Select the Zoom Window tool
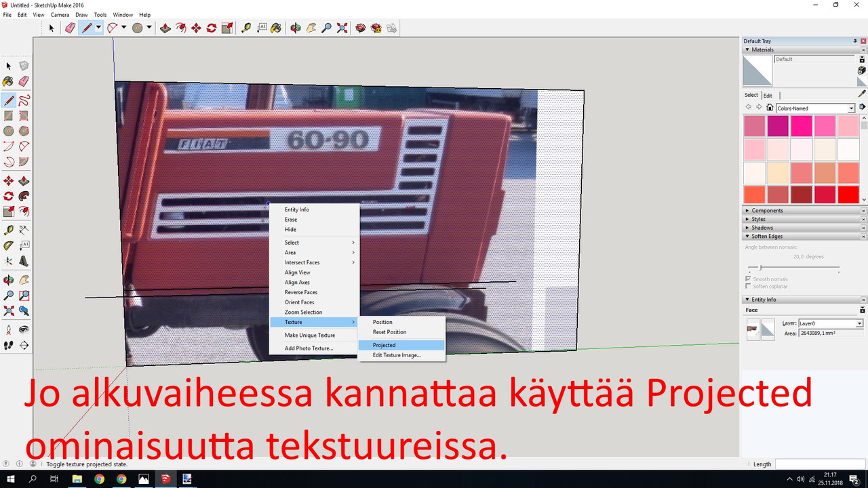 coord(24,296)
